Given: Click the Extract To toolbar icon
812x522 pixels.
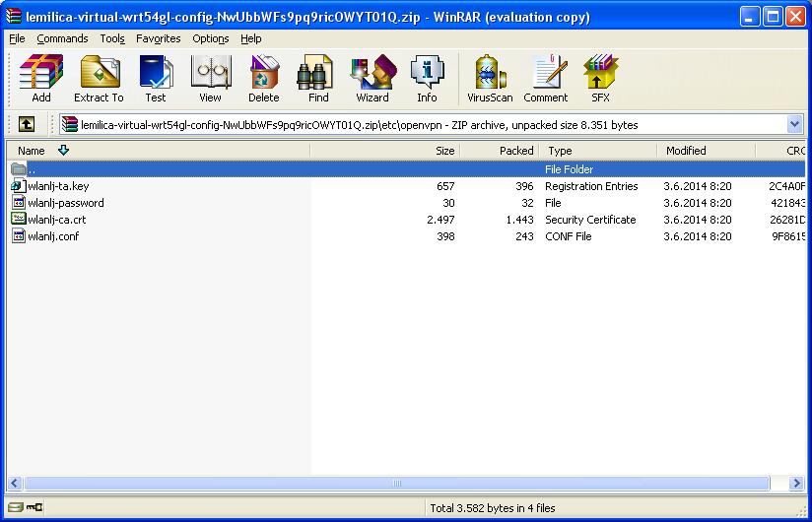Looking at the screenshot, I should tap(99, 79).
